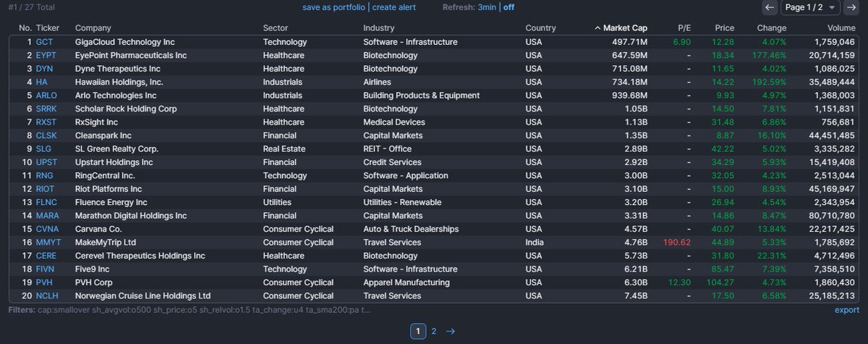Click 'save as portfolio' link

[335, 7]
